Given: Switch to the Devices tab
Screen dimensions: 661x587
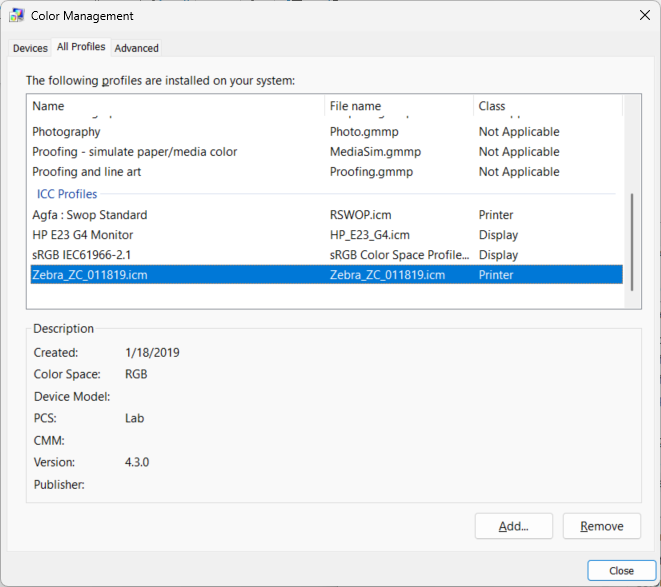Looking at the screenshot, I should (x=30, y=48).
